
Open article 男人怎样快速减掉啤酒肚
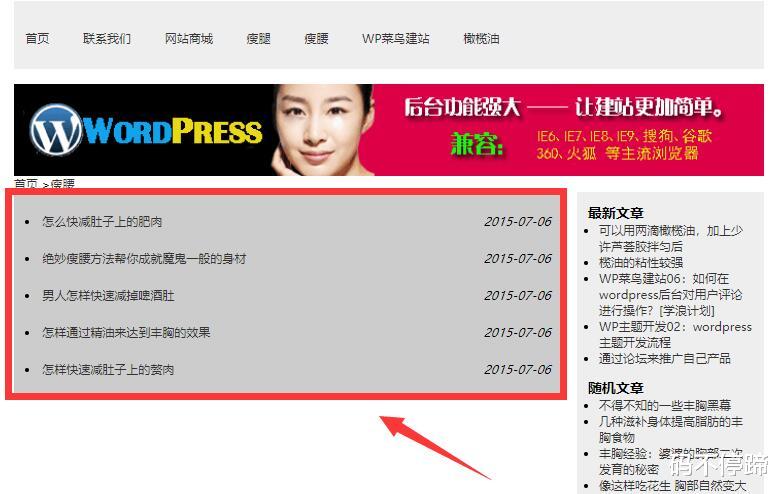(108, 296)
